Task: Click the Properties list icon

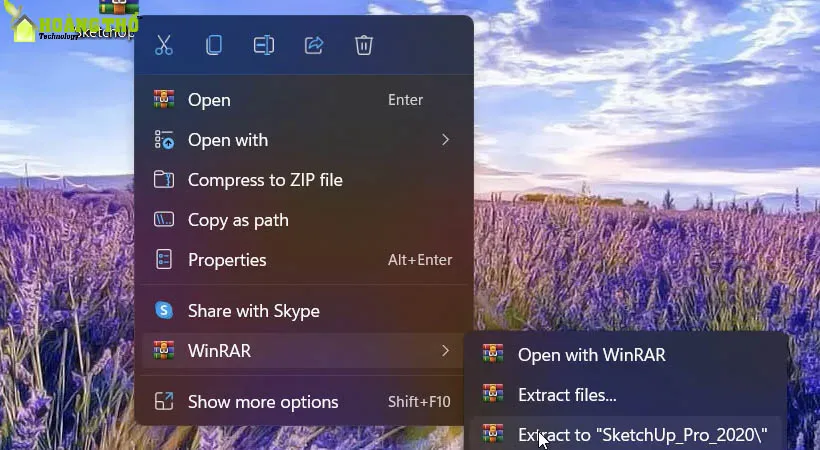Action: (x=164, y=260)
